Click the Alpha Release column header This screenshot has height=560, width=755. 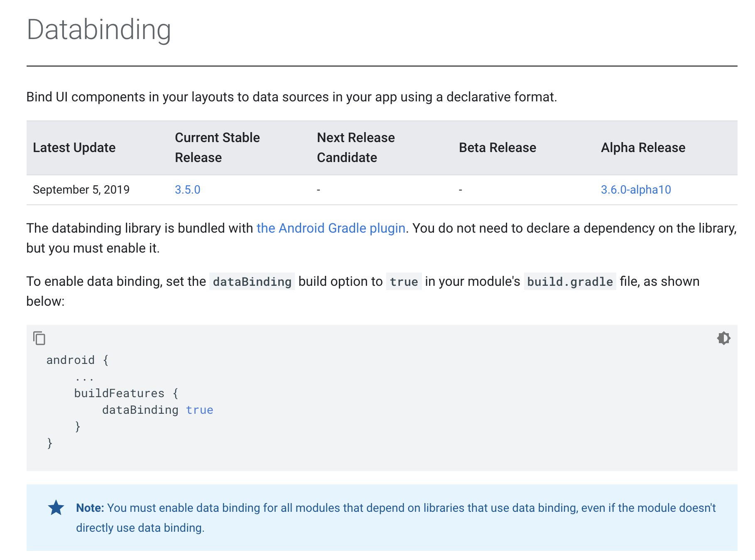coord(643,148)
